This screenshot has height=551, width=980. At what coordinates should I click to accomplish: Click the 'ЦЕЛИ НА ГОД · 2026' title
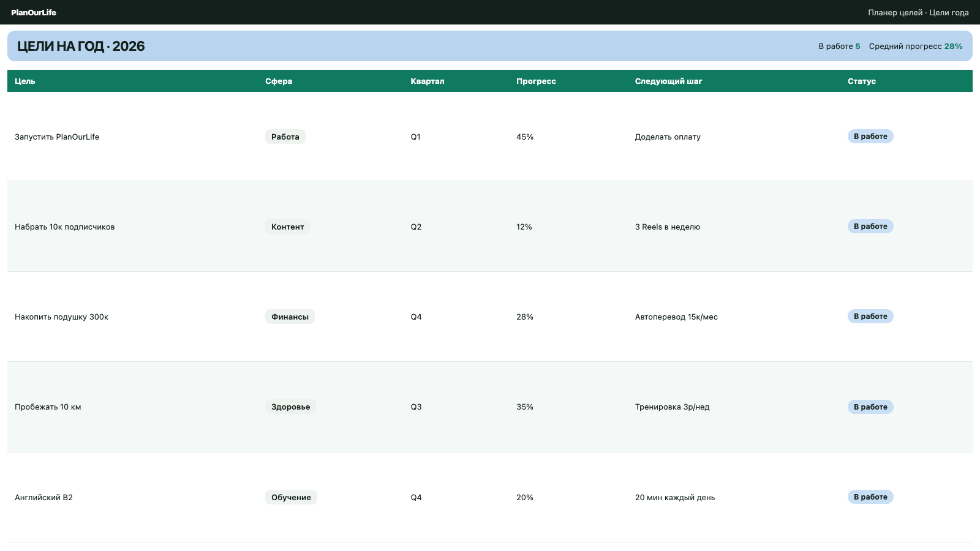(81, 46)
